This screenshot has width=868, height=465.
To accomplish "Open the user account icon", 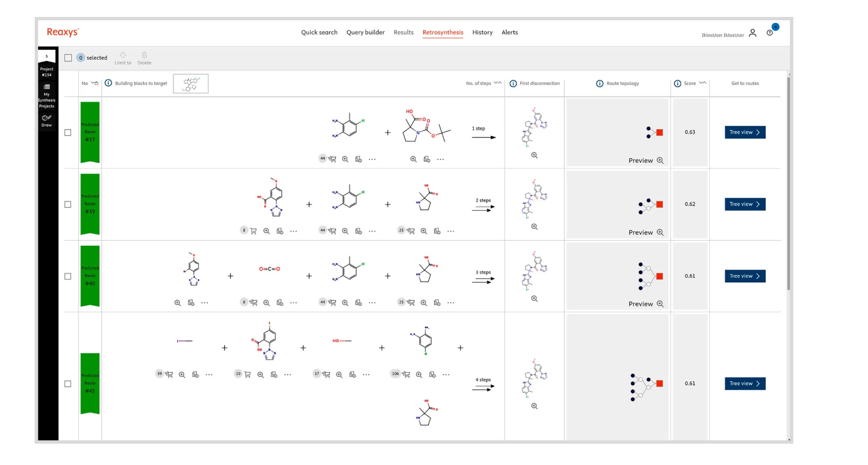I will click(753, 33).
